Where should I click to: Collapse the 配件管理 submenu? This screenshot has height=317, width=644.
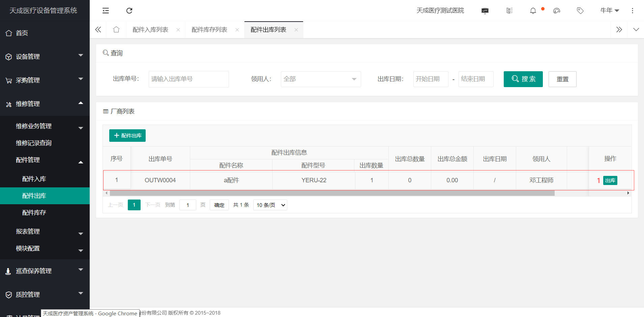point(45,160)
